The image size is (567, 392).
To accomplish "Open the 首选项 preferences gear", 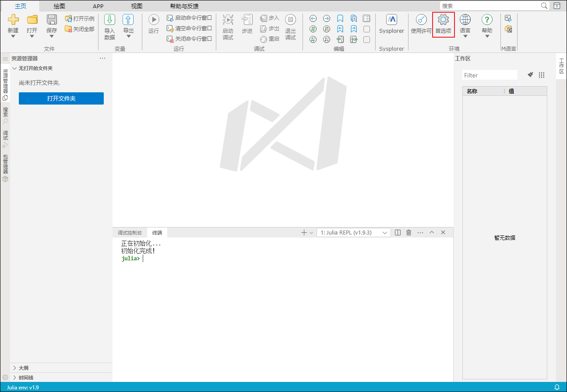I will (x=443, y=24).
